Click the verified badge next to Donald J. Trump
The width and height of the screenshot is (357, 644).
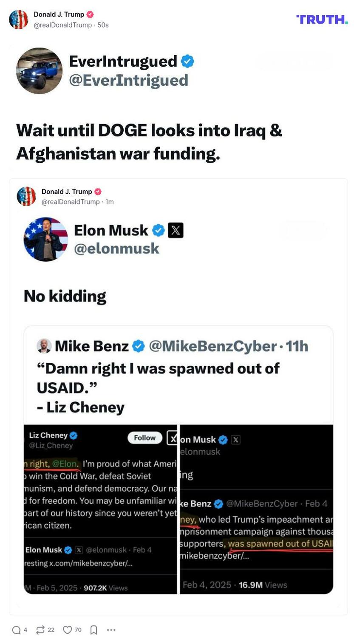(x=89, y=13)
